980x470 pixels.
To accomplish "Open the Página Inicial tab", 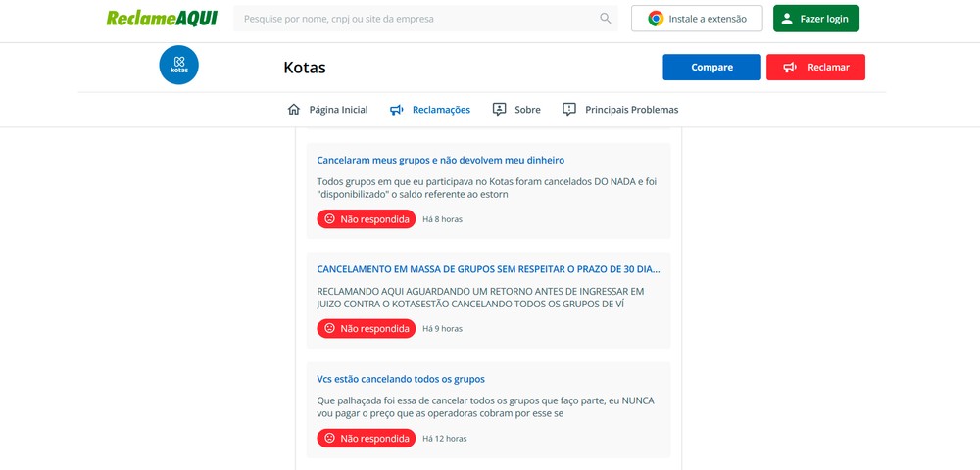I will pos(327,110).
